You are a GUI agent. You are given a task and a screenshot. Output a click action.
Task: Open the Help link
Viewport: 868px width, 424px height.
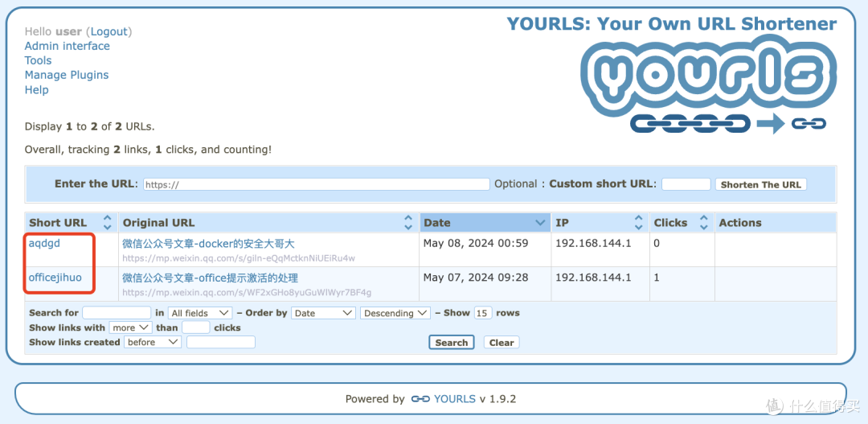click(x=36, y=90)
